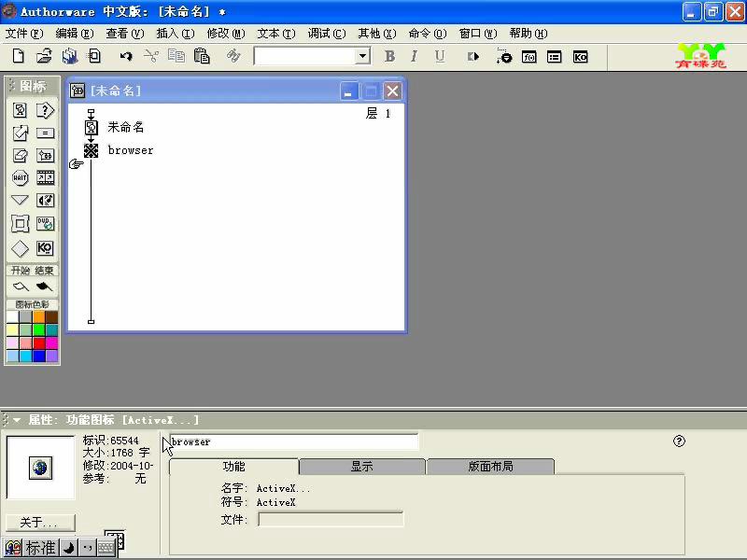Pick the black Stop flag
The height and width of the screenshot is (560, 747).
44,287
